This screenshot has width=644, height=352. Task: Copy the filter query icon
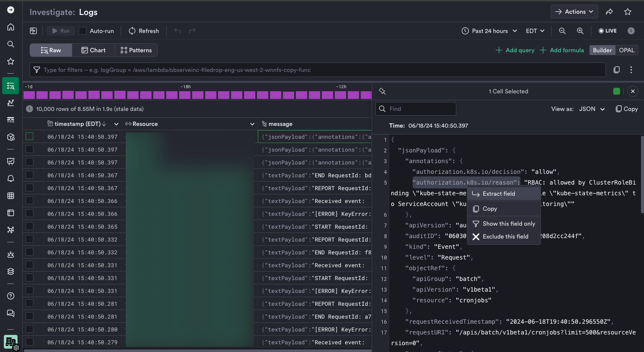pyautogui.click(x=617, y=70)
